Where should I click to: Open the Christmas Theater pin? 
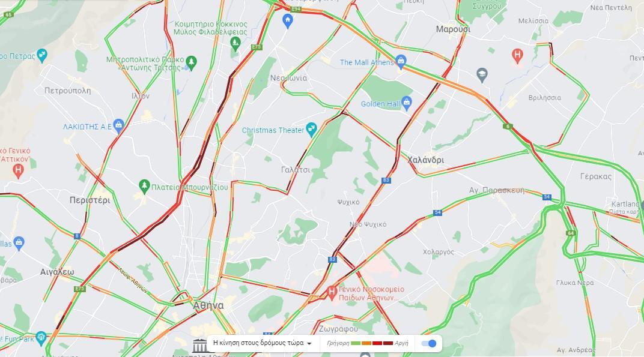[312, 130]
